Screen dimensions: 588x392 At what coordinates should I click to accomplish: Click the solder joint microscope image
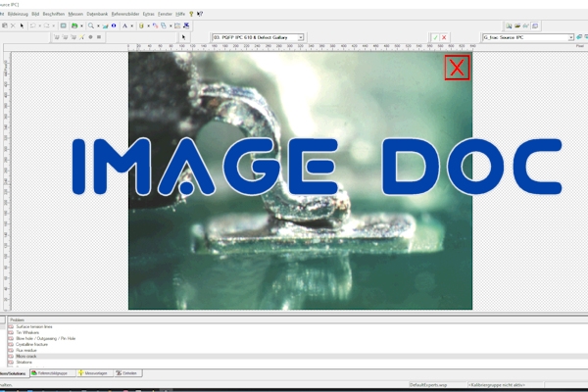[x=301, y=180]
